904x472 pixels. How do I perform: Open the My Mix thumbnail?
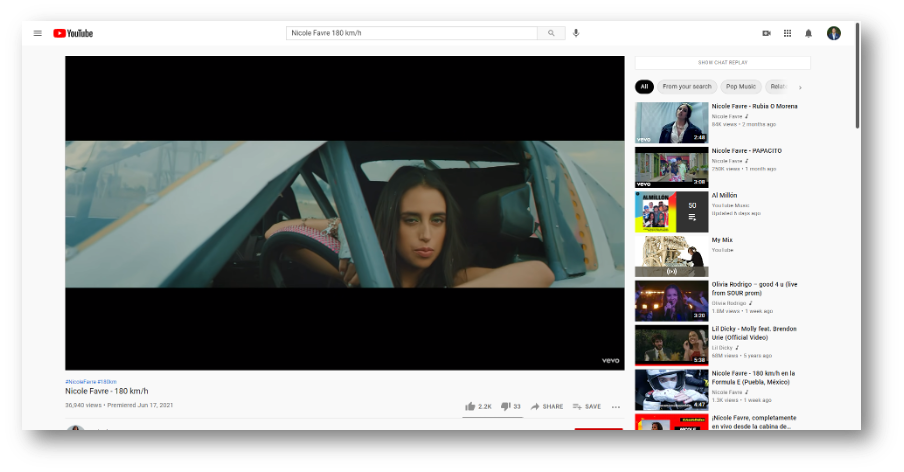672,256
